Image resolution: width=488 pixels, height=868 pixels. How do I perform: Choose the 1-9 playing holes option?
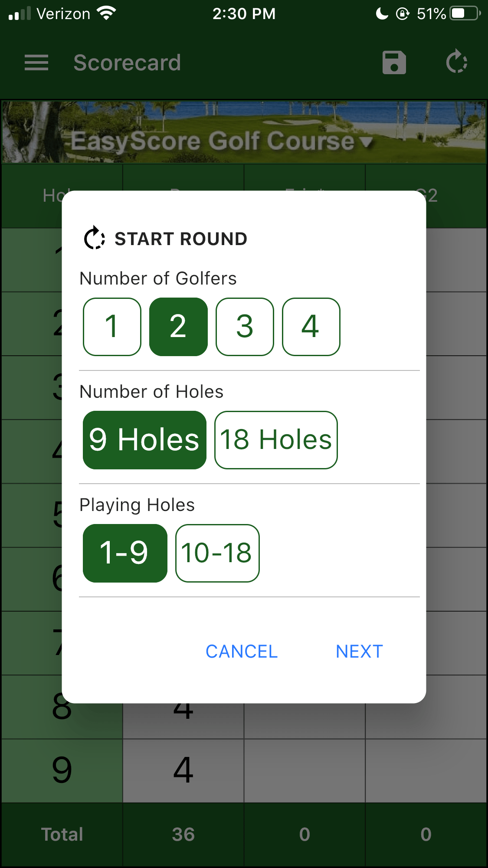[x=124, y=552]
